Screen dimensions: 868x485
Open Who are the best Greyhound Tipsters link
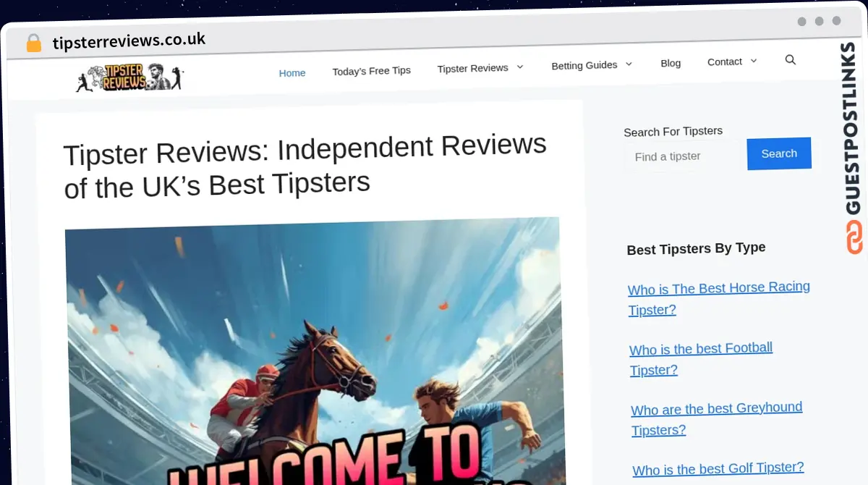tap(717, 419)
